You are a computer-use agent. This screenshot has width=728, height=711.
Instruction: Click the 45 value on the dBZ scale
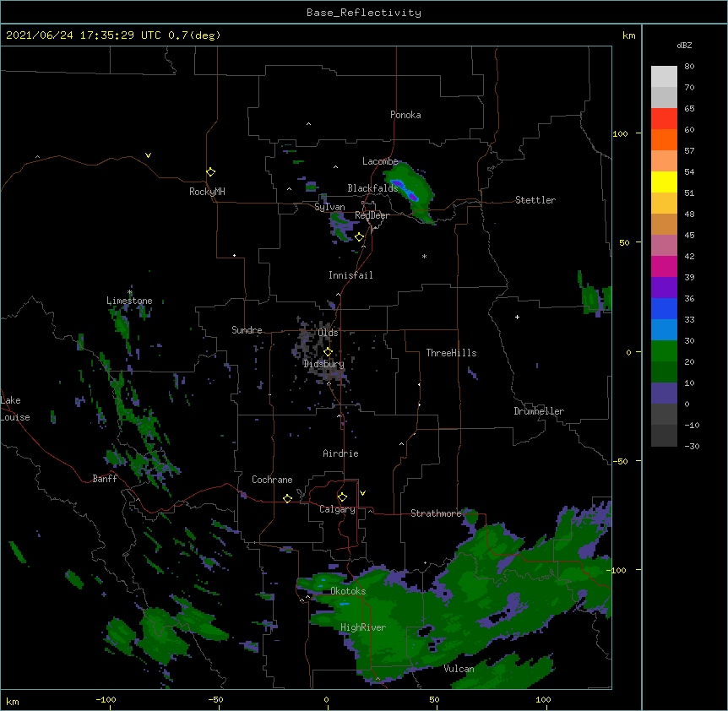click(x=689, y=236)
